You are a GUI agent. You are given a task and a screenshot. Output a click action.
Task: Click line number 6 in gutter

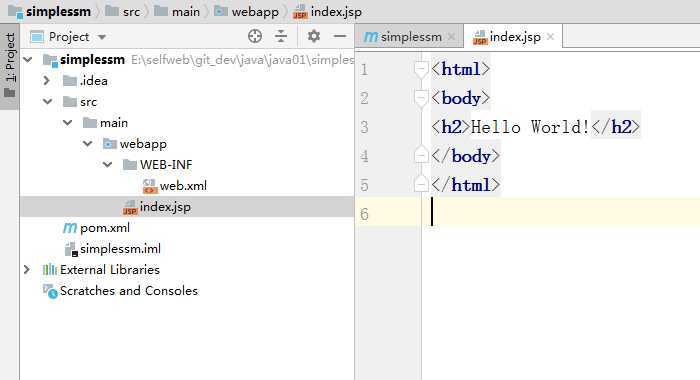[364, 214]
